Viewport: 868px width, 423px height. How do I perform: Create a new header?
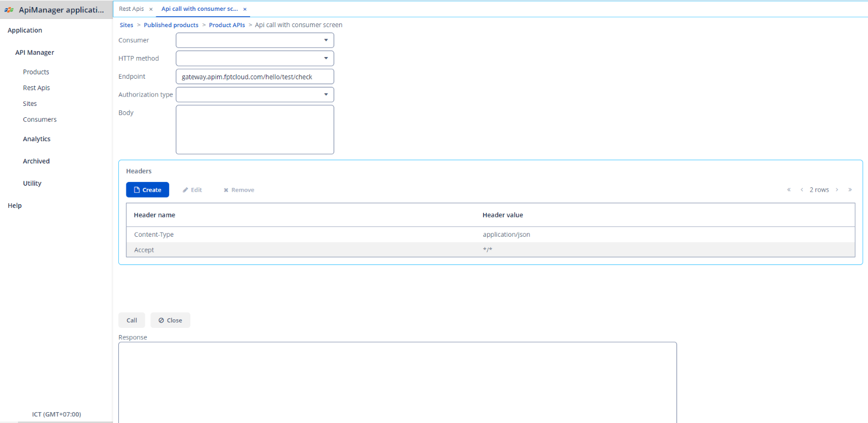pyautogui.click(x=148, y=190)
